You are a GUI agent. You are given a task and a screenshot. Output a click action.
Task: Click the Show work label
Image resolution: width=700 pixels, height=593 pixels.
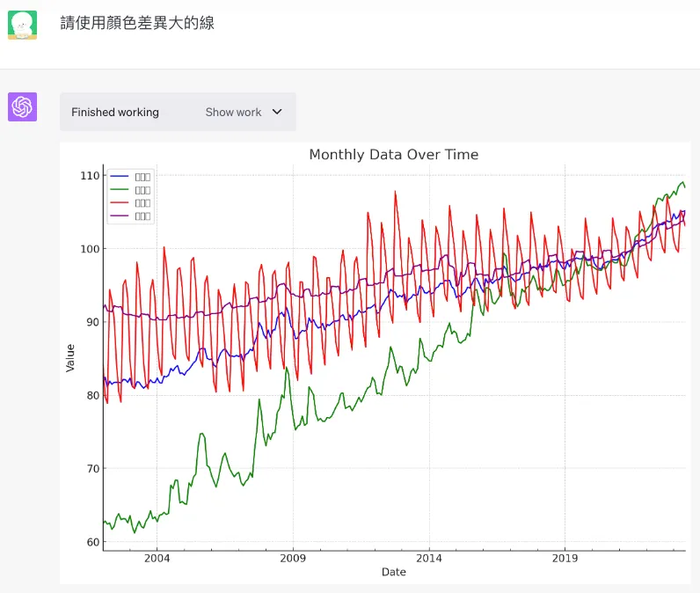tap(233, 112)
